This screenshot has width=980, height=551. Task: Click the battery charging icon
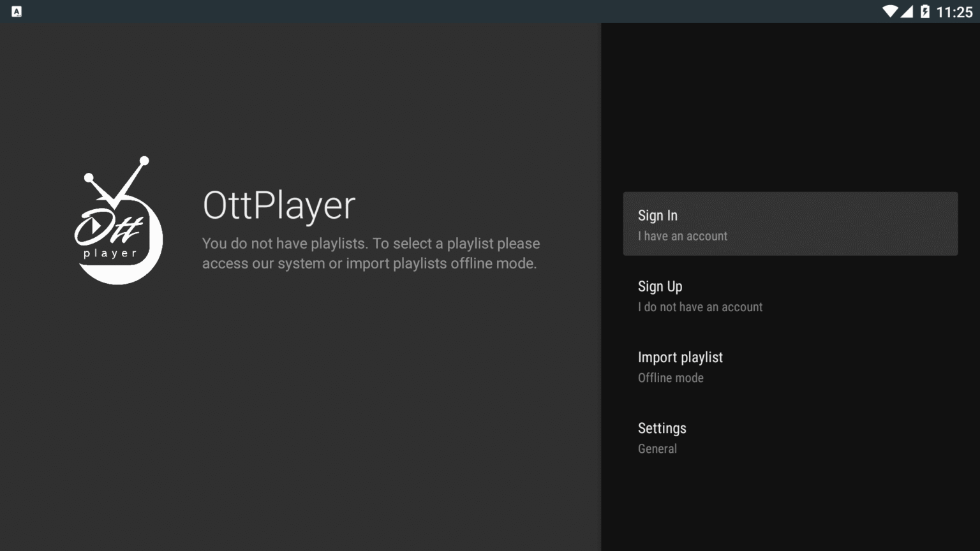tap(924, 11)
